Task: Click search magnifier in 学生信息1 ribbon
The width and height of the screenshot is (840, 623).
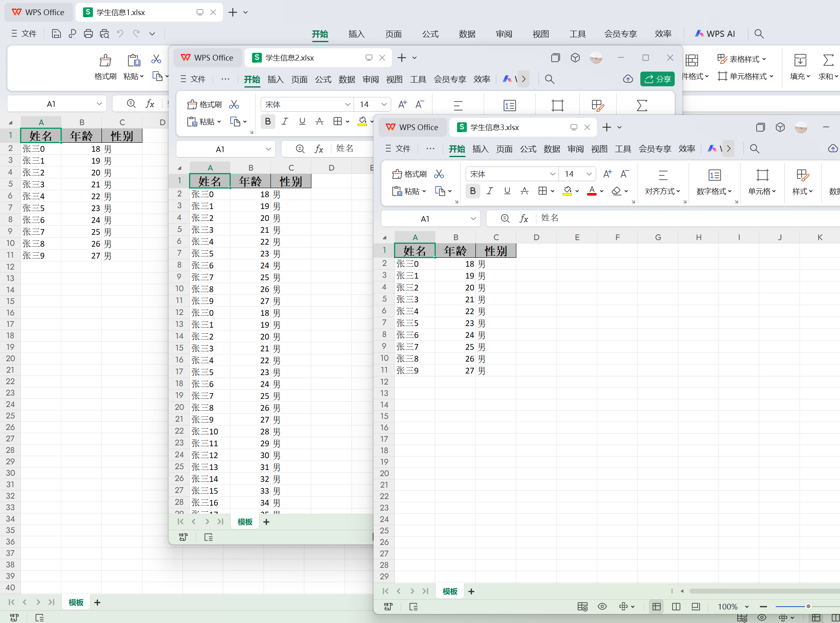Action: pos(759,34)
